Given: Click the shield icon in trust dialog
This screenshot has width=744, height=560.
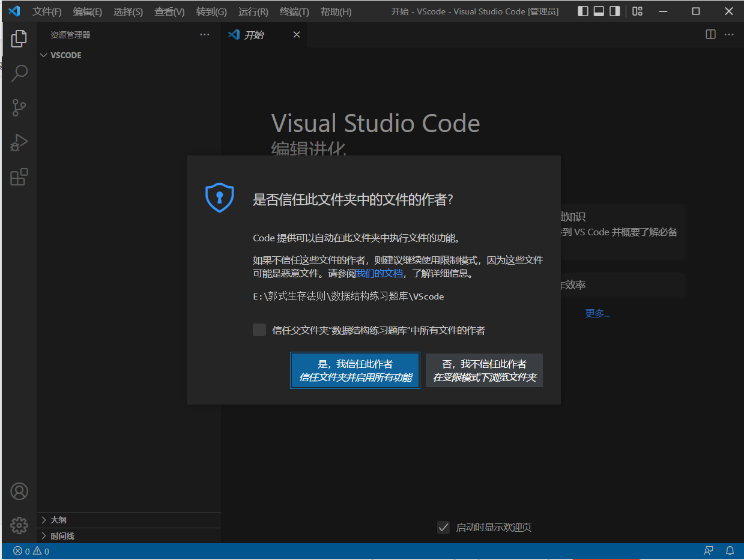Looking at the screenshot, I should coord(219,197).
